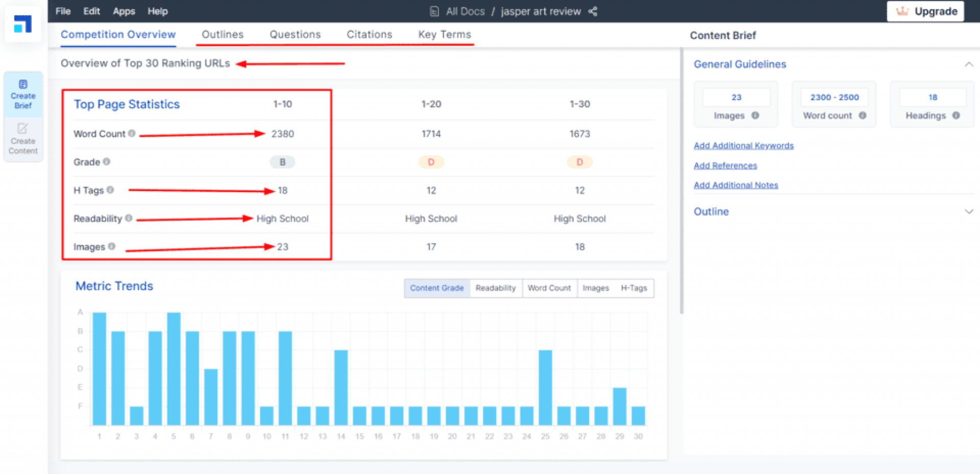Expand the Outline section
The width and height of the screenshot is (980, 474).
[968, 211]
